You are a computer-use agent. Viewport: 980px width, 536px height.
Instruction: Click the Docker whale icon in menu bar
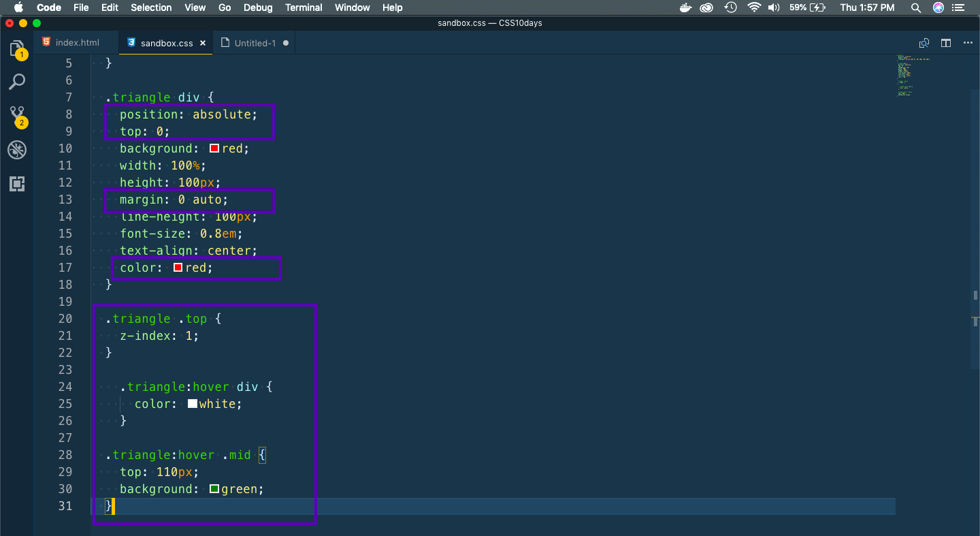click(686, 7)
